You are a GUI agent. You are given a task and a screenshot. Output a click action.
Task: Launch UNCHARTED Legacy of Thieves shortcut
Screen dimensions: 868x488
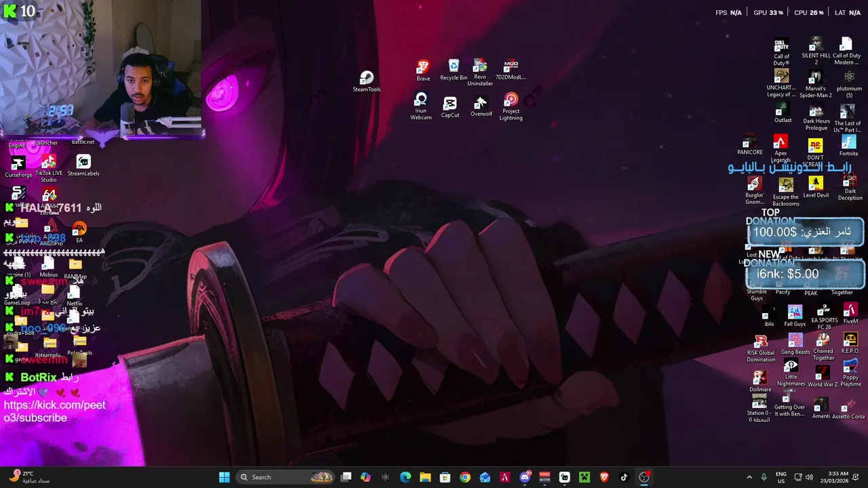(781, 83)
